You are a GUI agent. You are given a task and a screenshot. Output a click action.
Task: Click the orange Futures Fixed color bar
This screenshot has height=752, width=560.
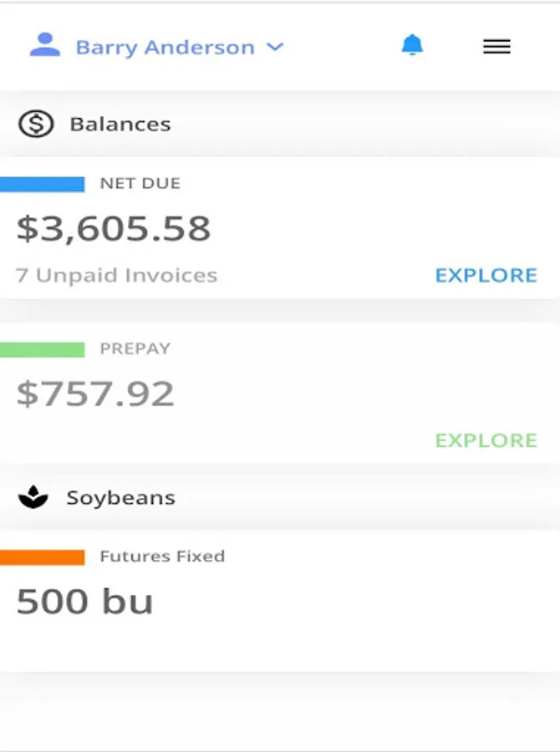[43, 557]
